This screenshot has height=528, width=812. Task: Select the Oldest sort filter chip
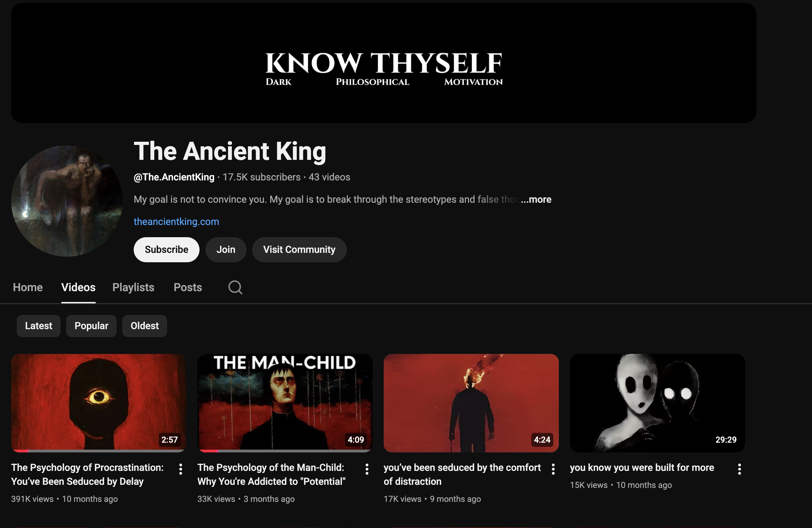145,326
